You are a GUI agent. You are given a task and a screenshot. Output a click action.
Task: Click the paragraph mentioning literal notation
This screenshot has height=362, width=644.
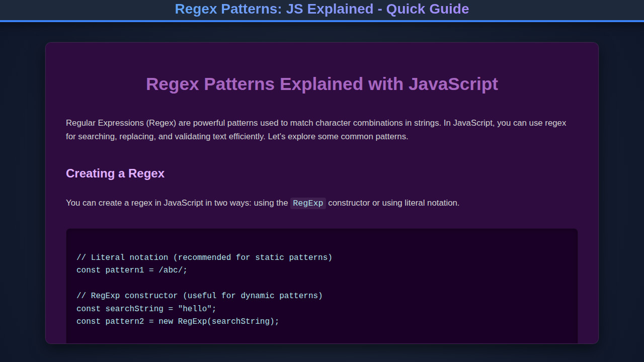(x=263, y=203)
